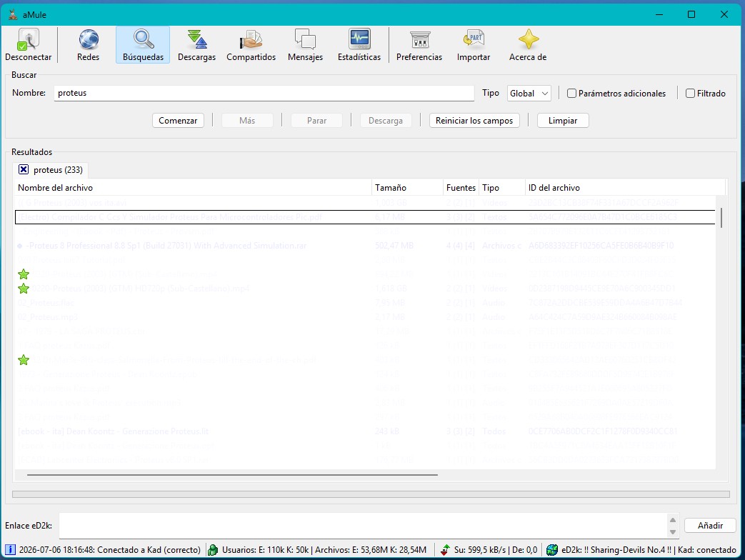Select Proteus 8 Professional 8.8 Sp1 row
This screenshot has height=560, width=745.
coord(365,246)
